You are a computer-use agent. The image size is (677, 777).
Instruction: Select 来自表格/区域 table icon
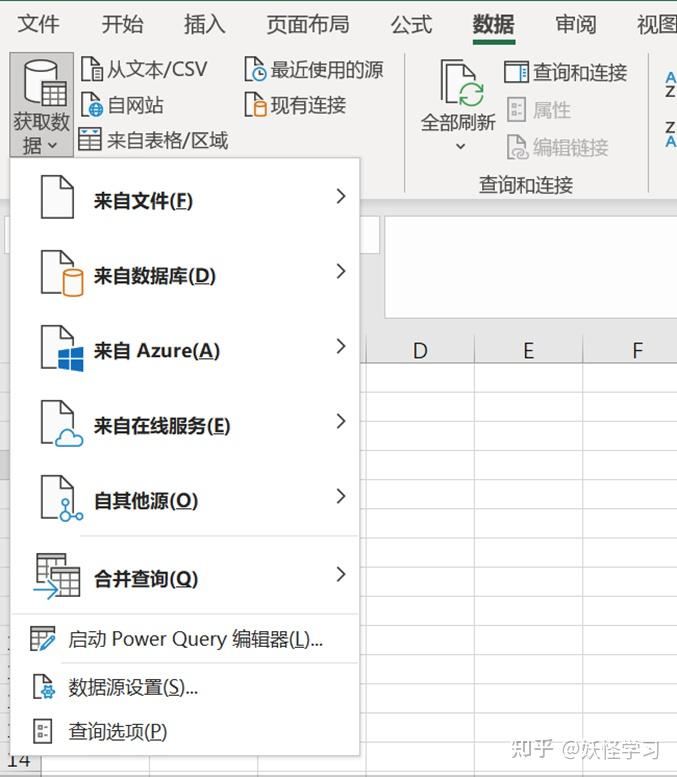(90, 140)
